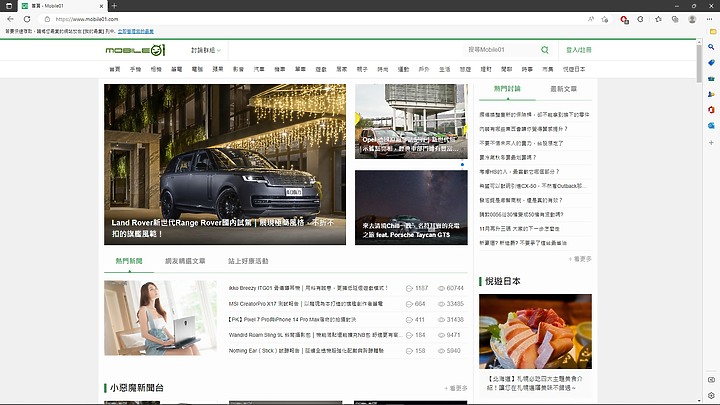
Task: Switch to the 熱門討論 tab
Action: 507,89
